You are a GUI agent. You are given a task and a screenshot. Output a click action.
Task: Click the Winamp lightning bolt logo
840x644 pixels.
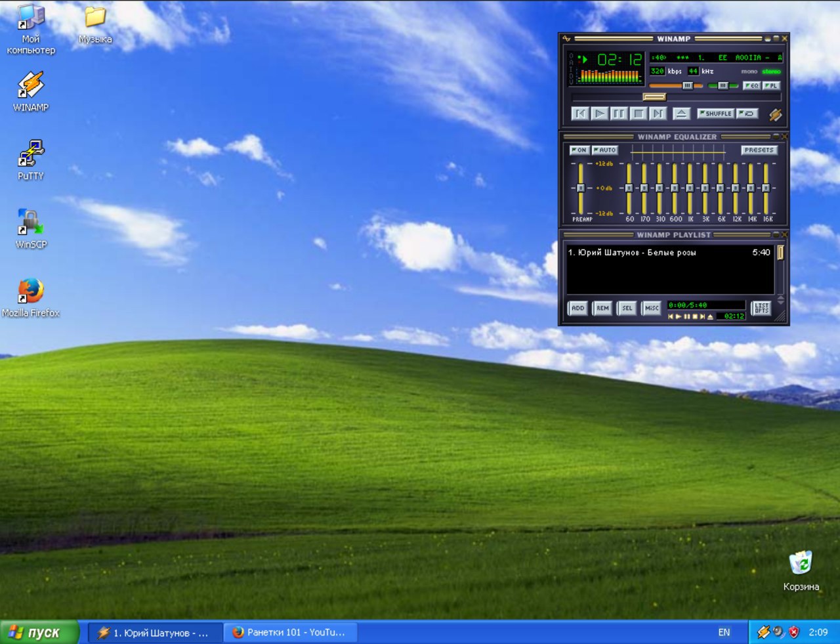tap(775, 115)
